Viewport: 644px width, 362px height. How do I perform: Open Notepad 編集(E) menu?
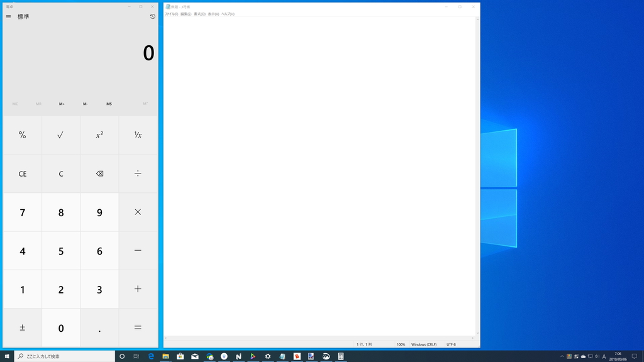(186, 14)
